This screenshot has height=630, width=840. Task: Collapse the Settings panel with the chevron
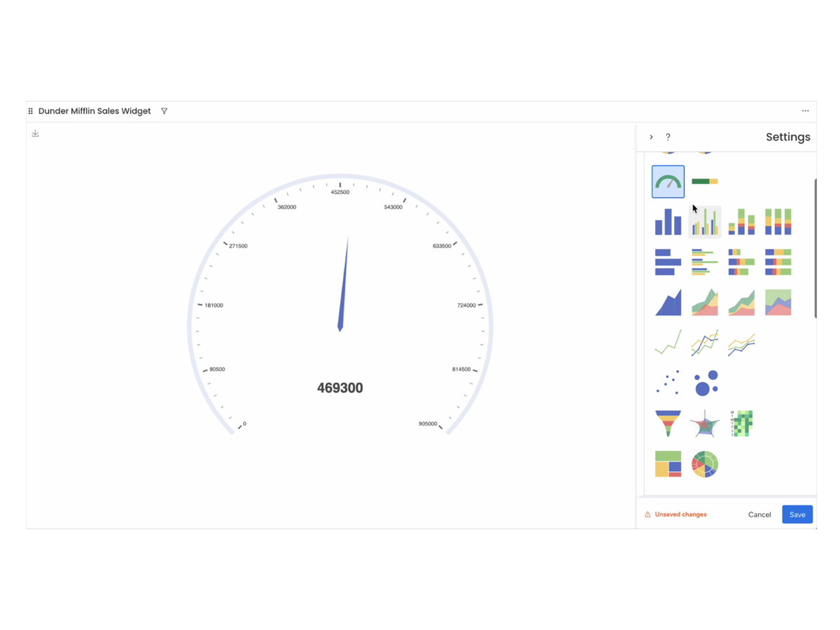point(651,137)
